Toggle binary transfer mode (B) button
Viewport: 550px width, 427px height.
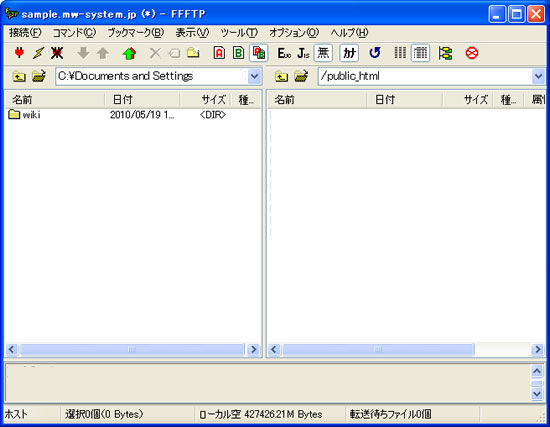pyautogui.click(x=239, y=53)
